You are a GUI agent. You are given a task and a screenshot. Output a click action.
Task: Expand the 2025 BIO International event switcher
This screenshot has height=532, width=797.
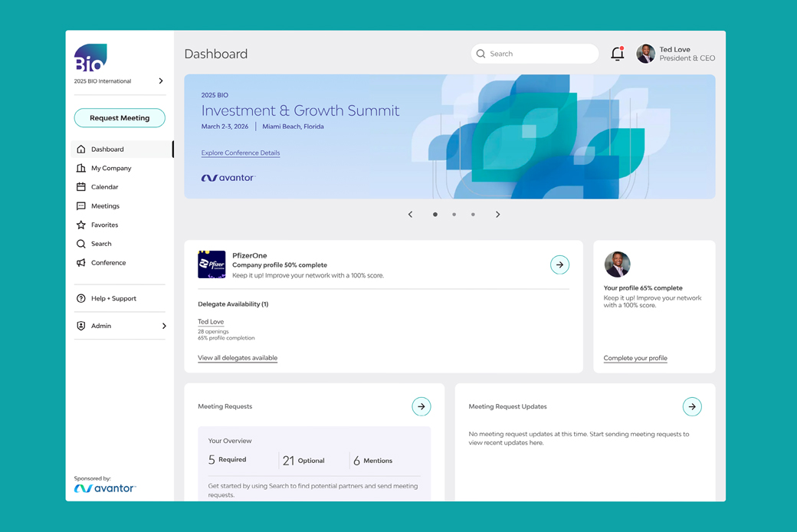[x=161, y=80]
